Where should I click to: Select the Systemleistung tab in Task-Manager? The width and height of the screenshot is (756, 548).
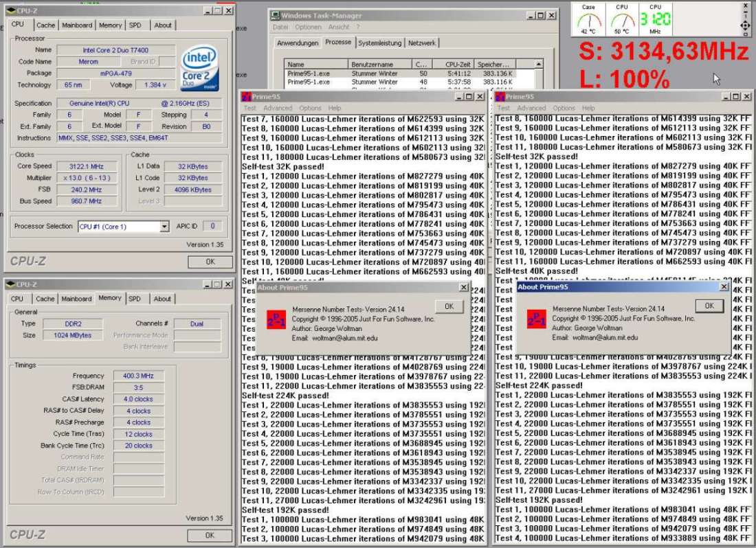379,43
